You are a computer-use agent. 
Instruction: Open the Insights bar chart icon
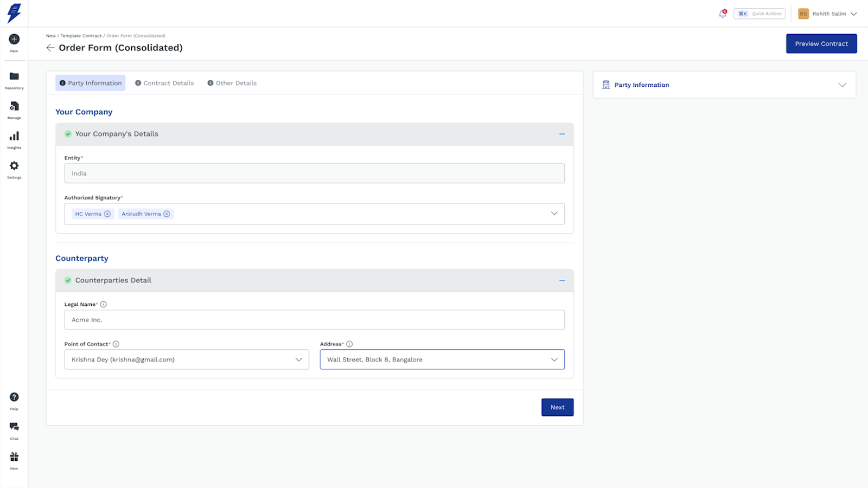pos(14,137)
